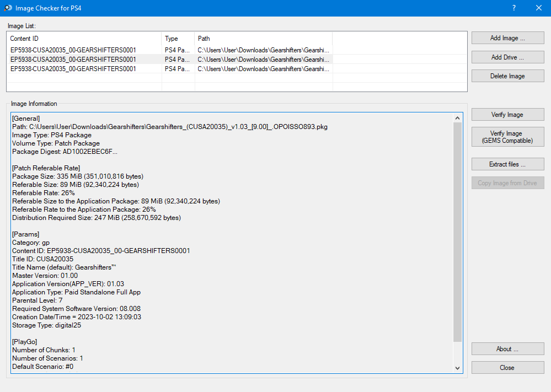This screenshot has width=551, height=392.
Task: Click the 'Content ID: EP5938-CUSA20035' info line
Action: (101, 251)
